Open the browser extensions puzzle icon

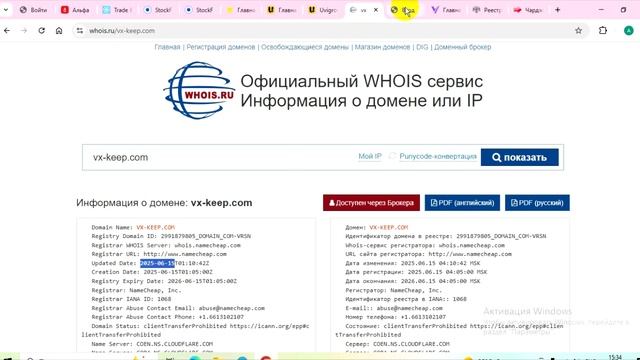(603, 31)
